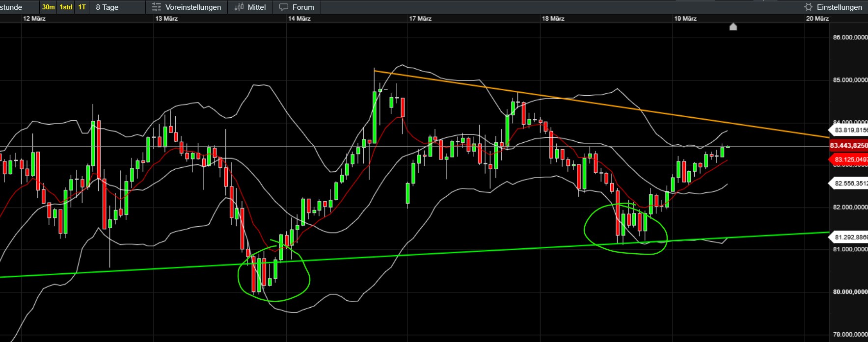Click the 82.556,3512 price tag
Screen dimensions: 868x342
[x=848, y=184]
